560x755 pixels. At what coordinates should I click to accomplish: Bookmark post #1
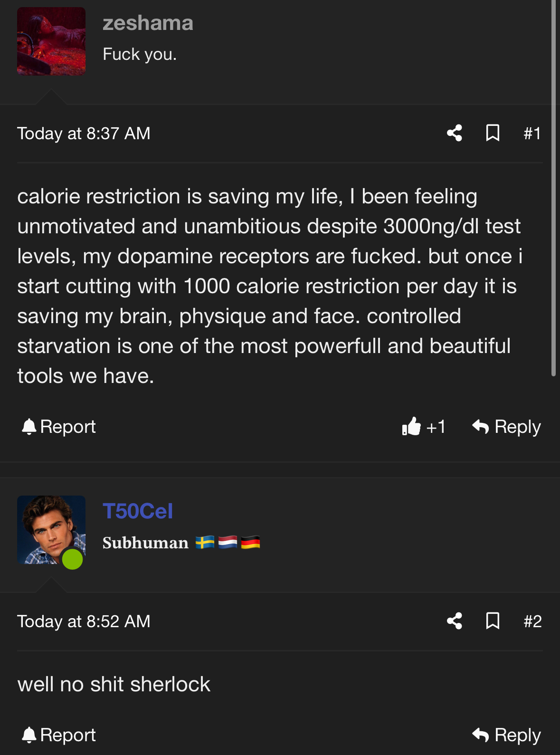point(493,133)
